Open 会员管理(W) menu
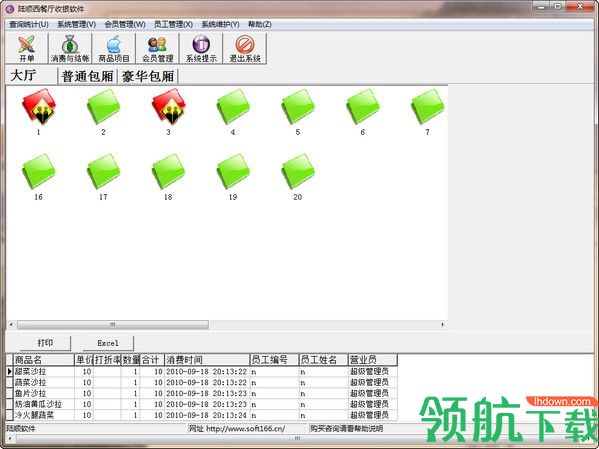599x449 pixels. (125, 24)
